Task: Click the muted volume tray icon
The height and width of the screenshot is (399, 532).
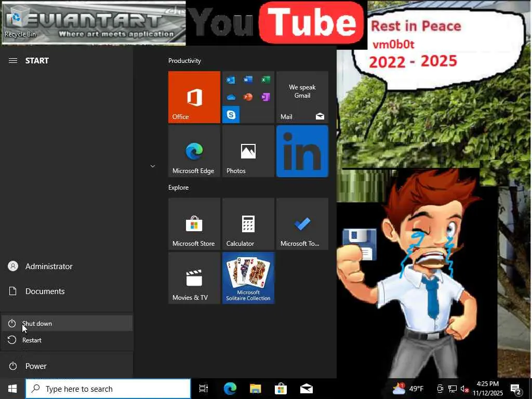Action: (464, 389)
